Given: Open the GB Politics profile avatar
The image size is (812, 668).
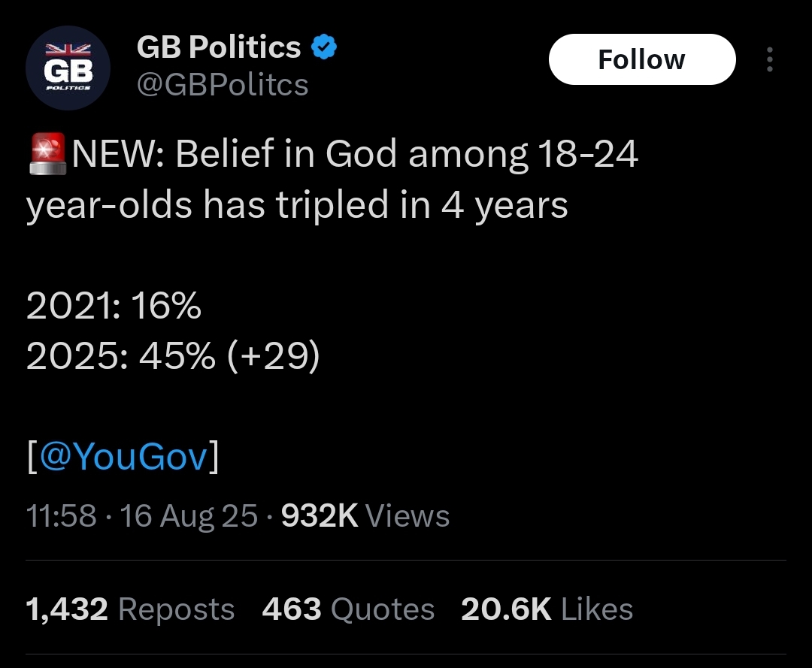Looking at the screenshot, I should [68, 68].
